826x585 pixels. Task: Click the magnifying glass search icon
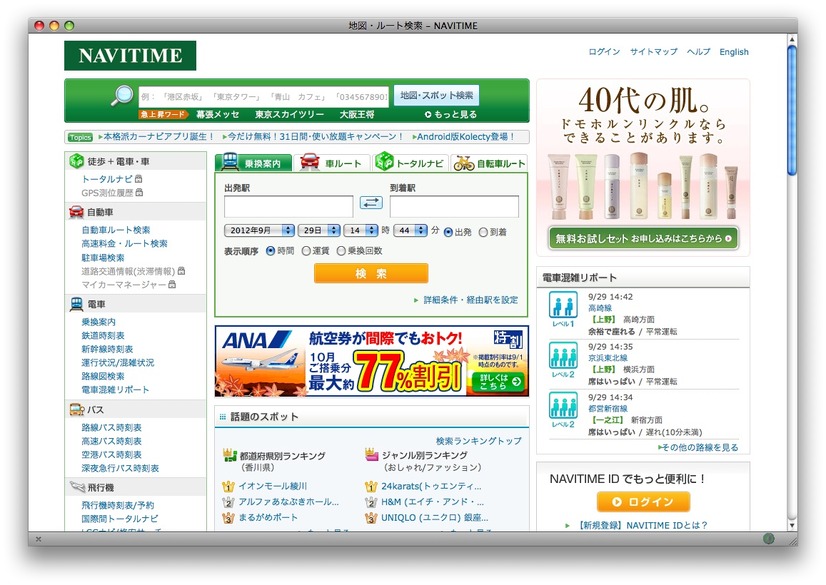[x=122, y=95]
